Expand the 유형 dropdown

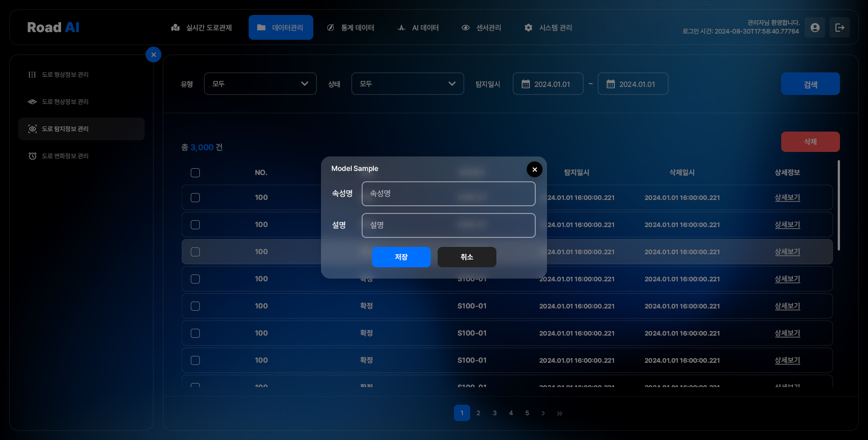(x=260, y=84)
